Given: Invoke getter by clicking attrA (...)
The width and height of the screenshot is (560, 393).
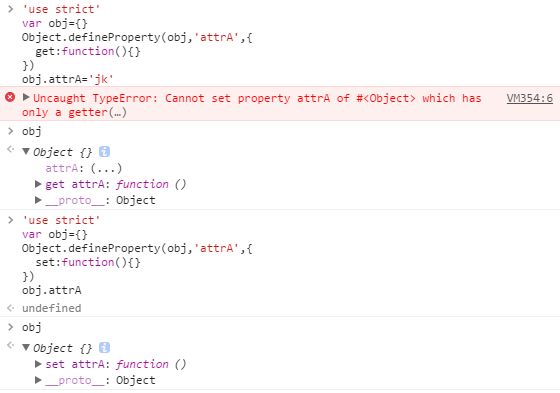Looking at the screenshot, I should (84, 168).
